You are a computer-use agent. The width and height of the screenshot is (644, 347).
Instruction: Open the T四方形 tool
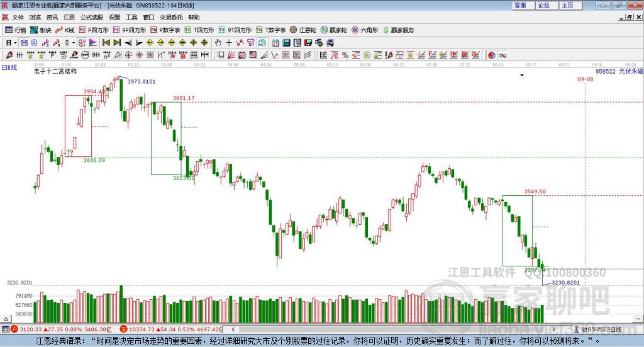[x=199, y=30]
